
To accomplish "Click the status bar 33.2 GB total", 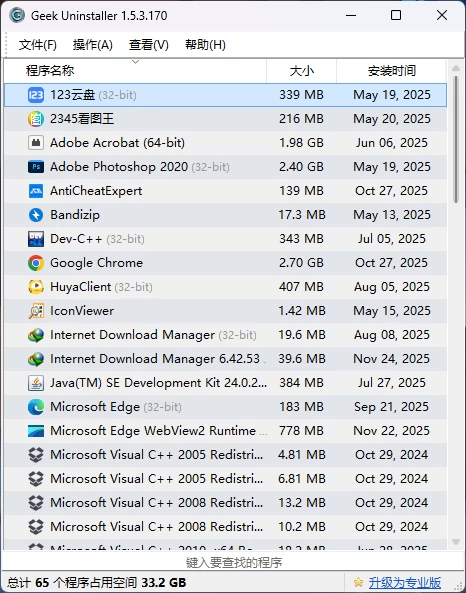I will tap(164, 582).
